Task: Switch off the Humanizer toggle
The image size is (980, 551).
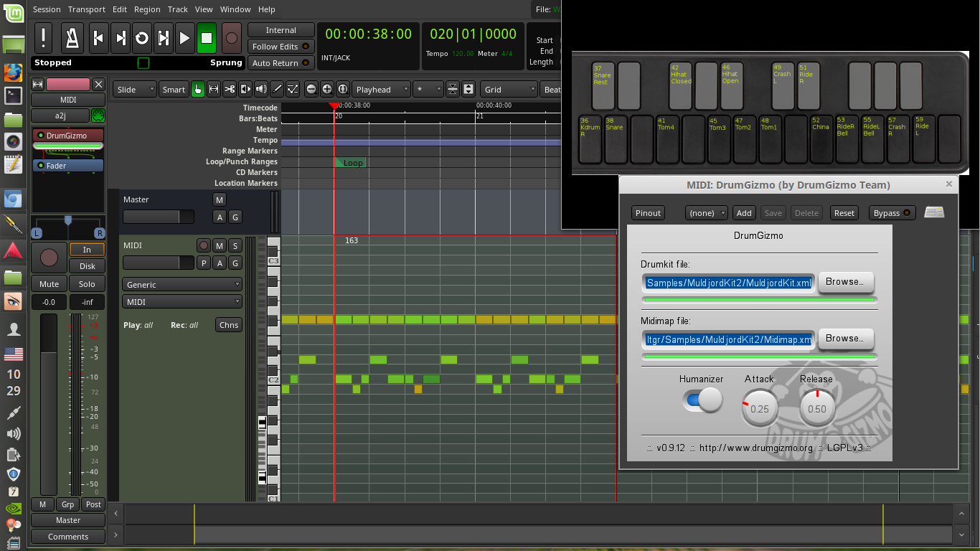Action: (702, 400)
